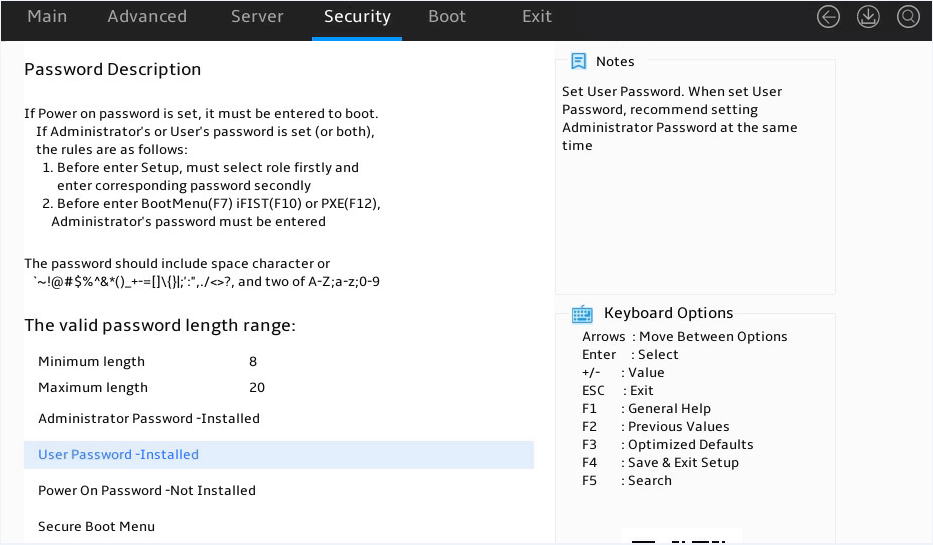Open the Advanced tab
This screenshot has height=545, width=933.
point(147,17)
